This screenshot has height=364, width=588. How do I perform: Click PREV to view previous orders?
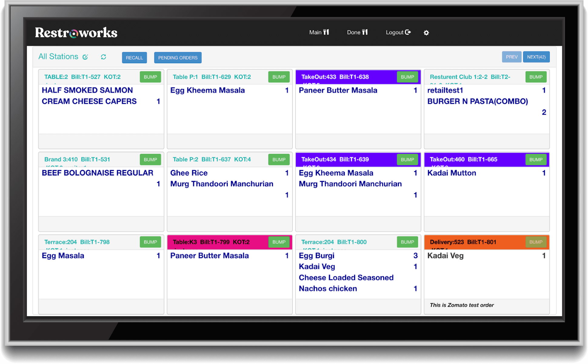[x=511, y=57]
